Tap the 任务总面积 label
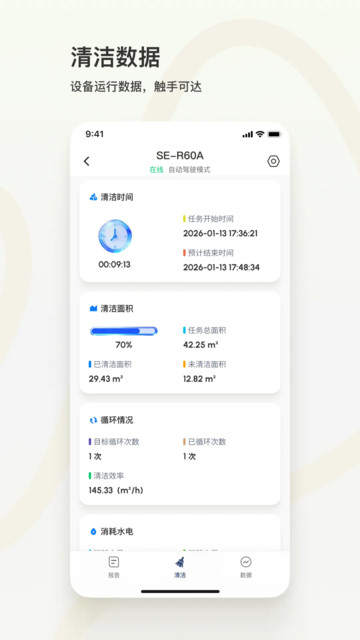360x640 pixels. pyautogui.click(x=207, y=330)
